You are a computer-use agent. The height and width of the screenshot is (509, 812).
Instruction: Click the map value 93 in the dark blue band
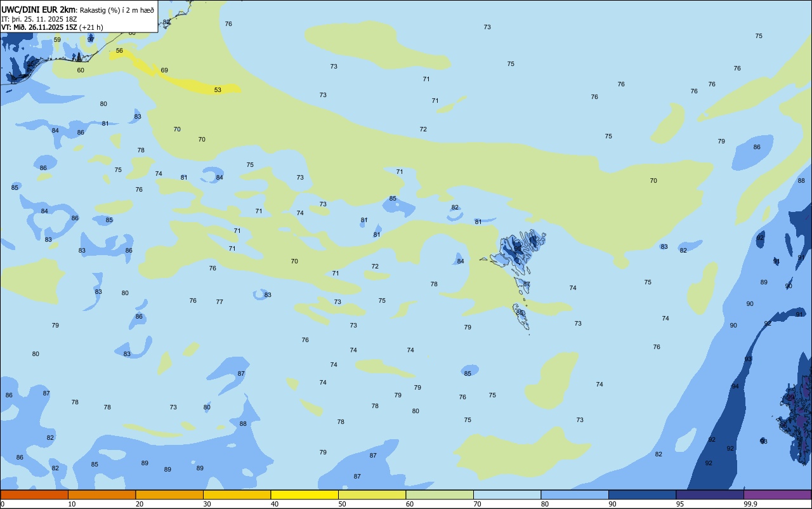(748, 359)
